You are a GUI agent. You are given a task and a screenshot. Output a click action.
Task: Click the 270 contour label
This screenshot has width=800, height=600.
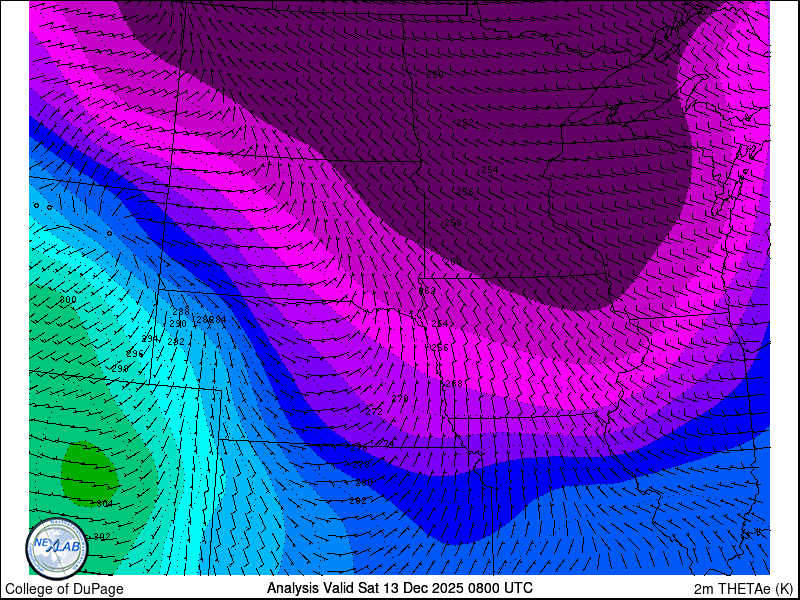pos(400,399)
